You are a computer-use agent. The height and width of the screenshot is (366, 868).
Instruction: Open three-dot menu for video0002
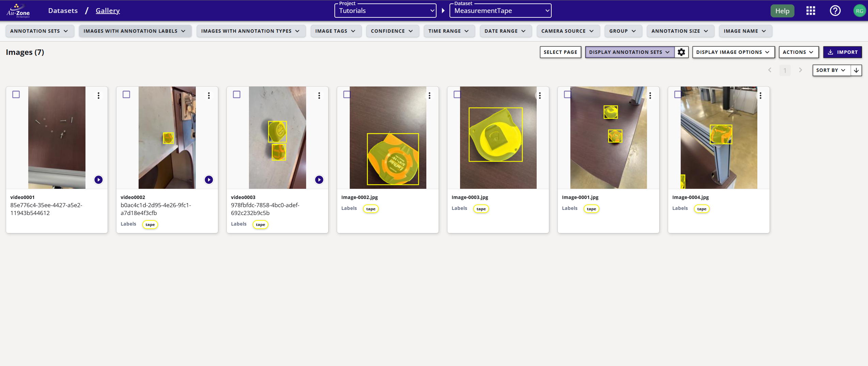[x=209, y=96]
